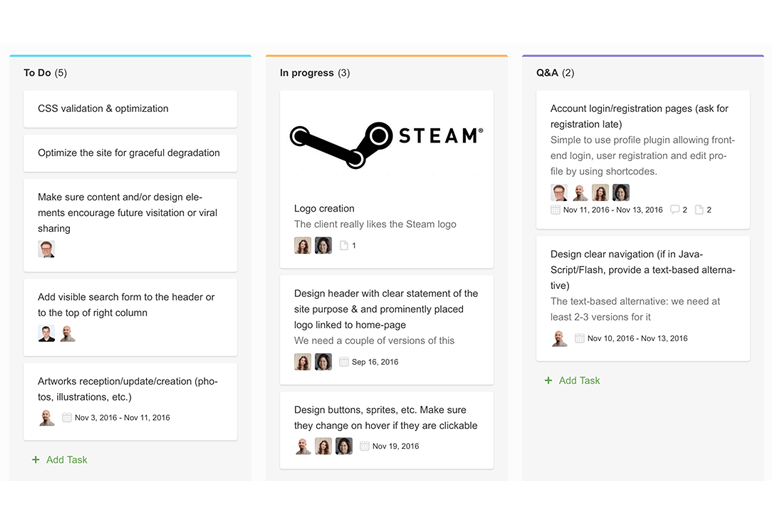Open Design buttons, sprites task card
Screen dimensions: 772x519
tap(386, 430)
